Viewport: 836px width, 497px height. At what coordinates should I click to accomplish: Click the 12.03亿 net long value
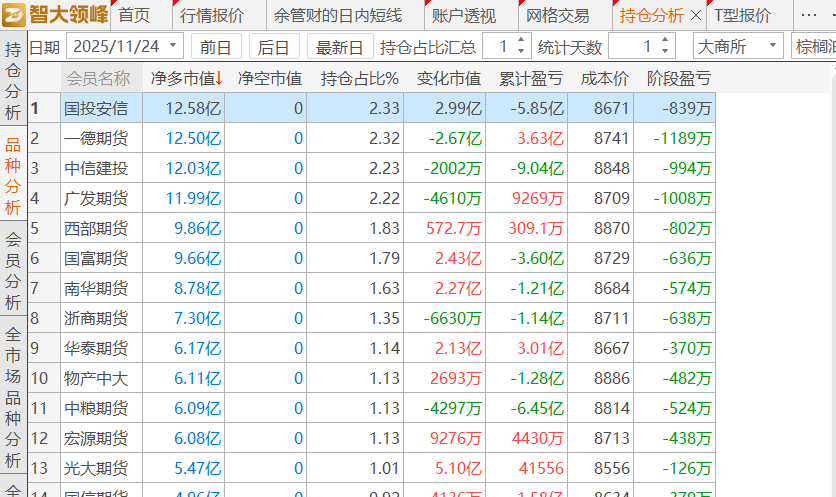point(193,168)
